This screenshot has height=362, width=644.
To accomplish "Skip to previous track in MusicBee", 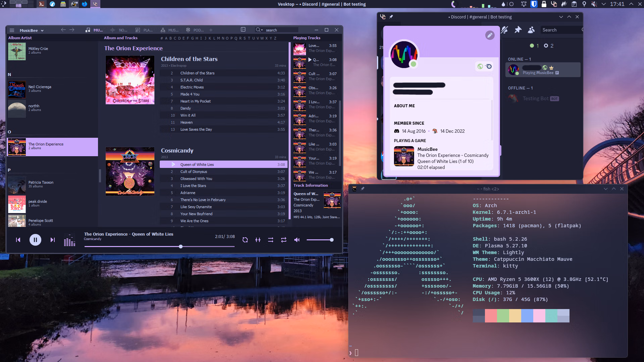I will [18, 240].
